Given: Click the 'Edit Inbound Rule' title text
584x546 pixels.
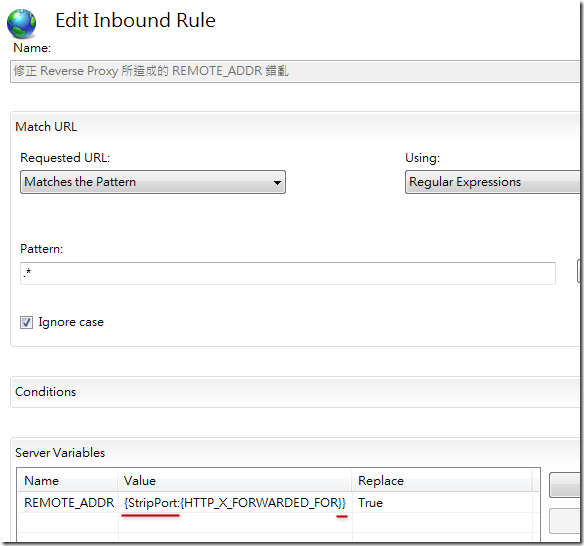Looking at the screenshot, I should coord(135,20).
